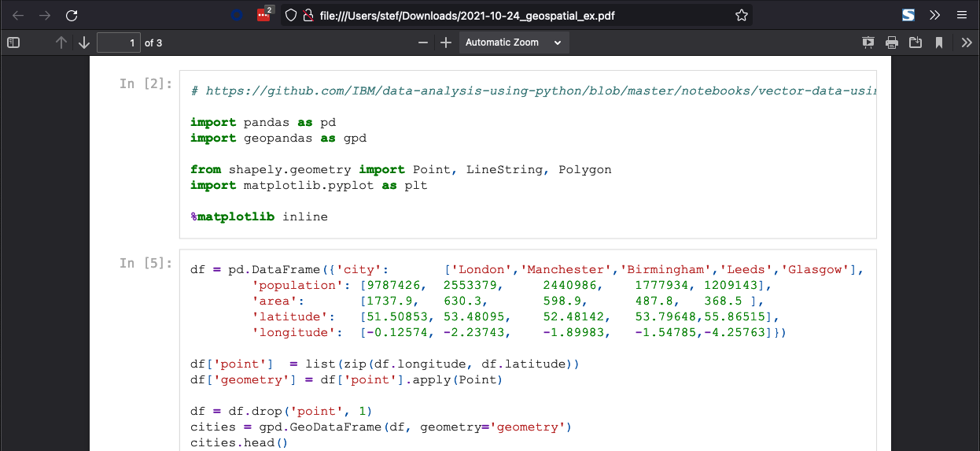Click the tracking protection shield icon
This screenshot has width=980, height=451.
pos(290,15)
